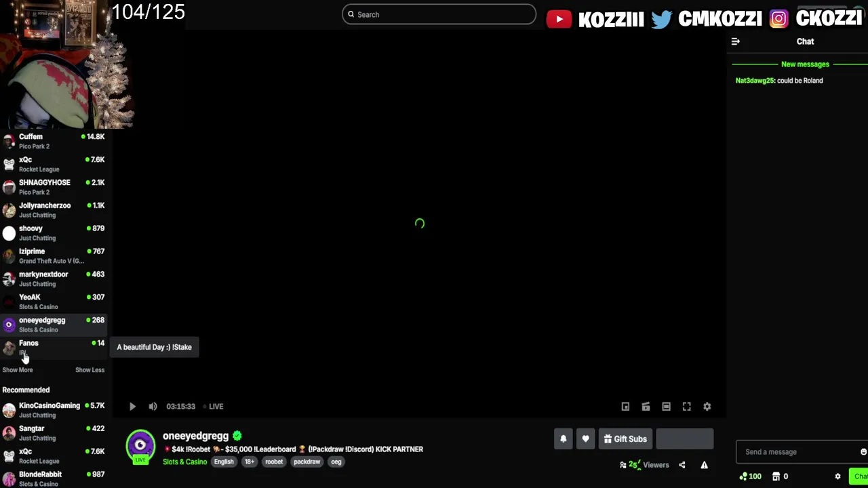Open the clip creation icon in player
This screenshot has height=488, width=868.
click(x=646, y=407)
